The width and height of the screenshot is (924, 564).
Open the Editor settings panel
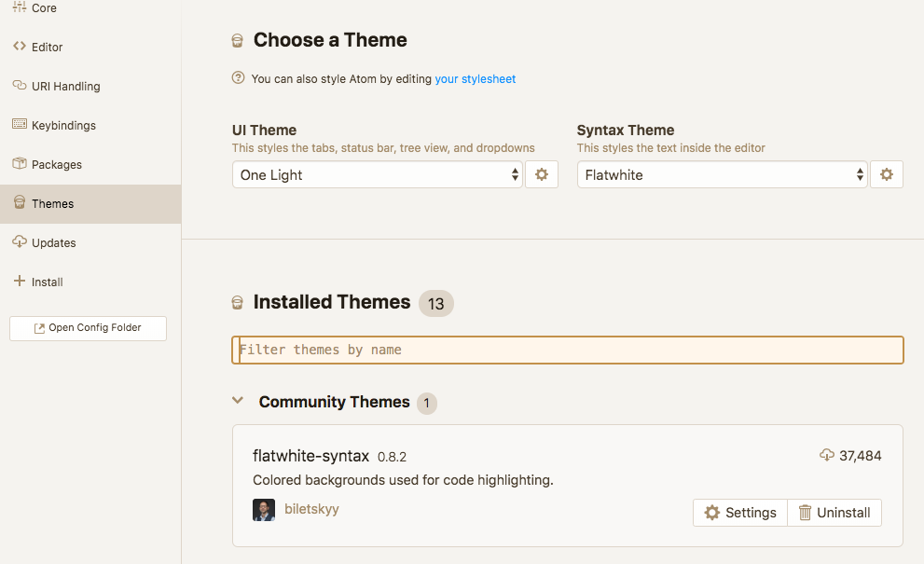click(90, 48)
